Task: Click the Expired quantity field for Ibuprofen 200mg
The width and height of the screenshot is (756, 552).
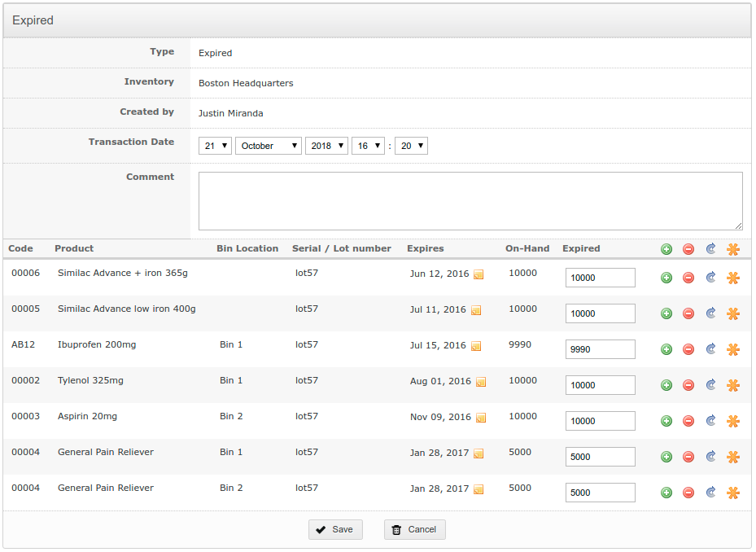Action: (600, 349)
